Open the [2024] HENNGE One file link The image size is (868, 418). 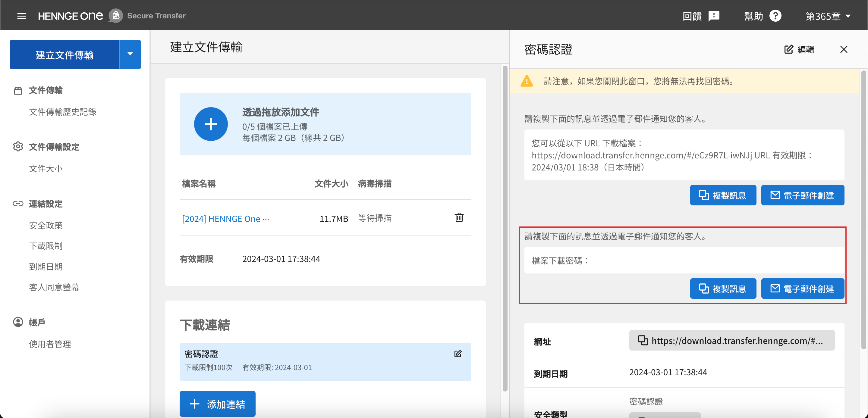[225, 219]
